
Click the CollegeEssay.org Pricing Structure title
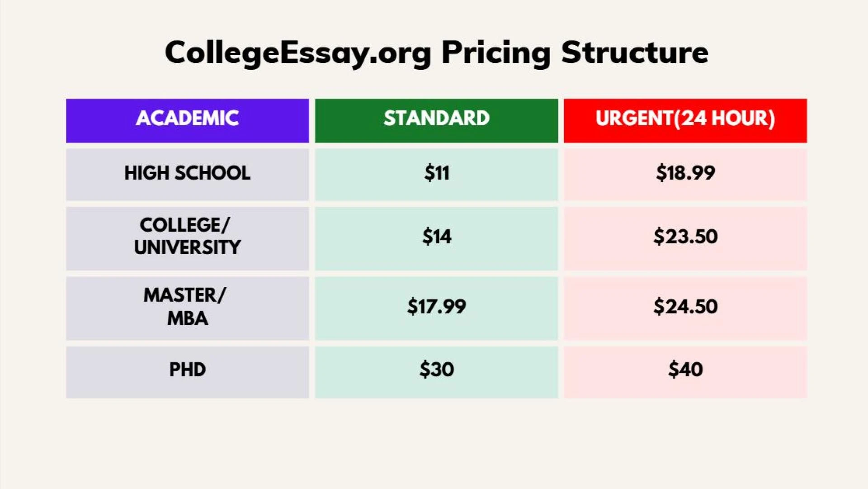(436, 53)
